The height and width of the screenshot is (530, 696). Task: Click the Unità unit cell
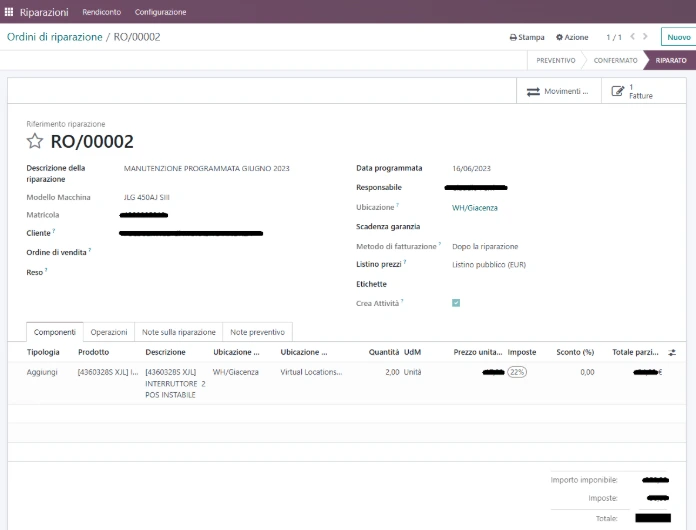point(412,372)
